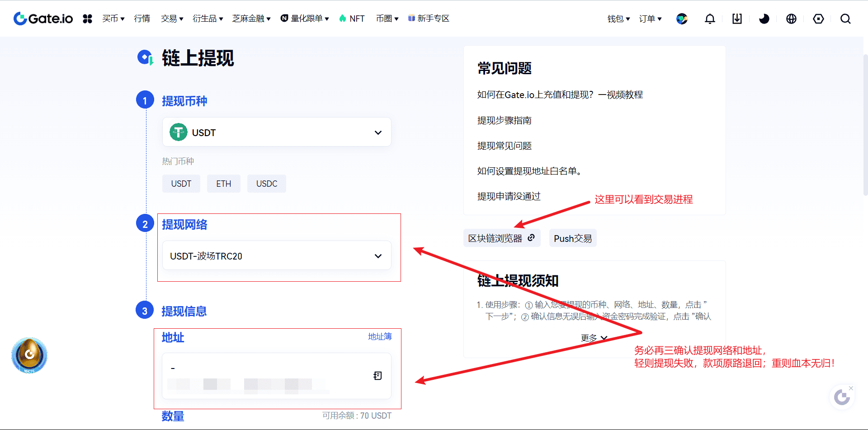
Task: Click the paste address icon
Action: (377, 376)
